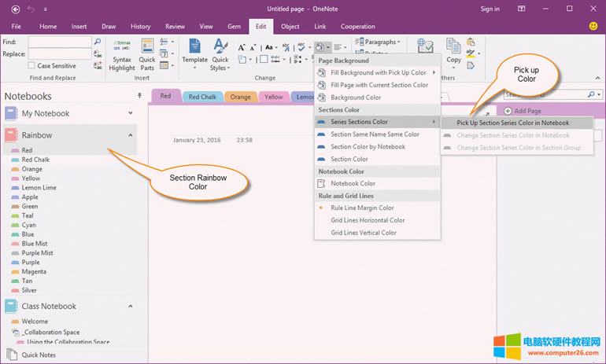The width and height of the screenshot is (606, 364).
Task: Select the Orange section tab
Action: point(241,97)
